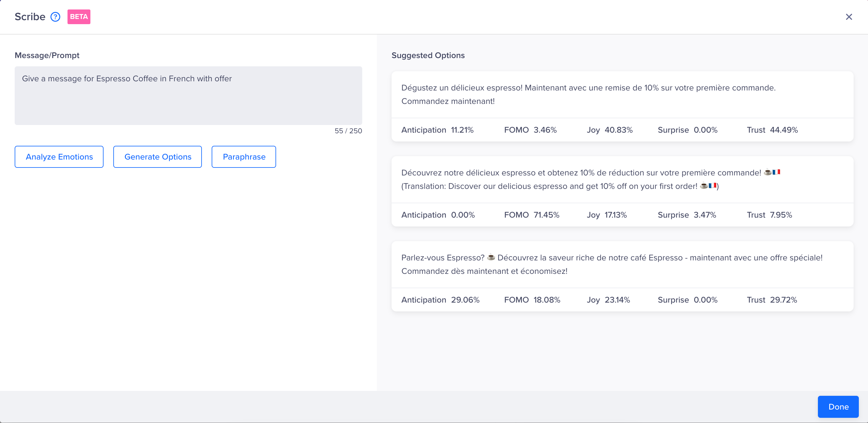Viewport: 868px width, 423px height.
Task: Select the first suggestion starting with Dégustez
Action: coord(588,94)
